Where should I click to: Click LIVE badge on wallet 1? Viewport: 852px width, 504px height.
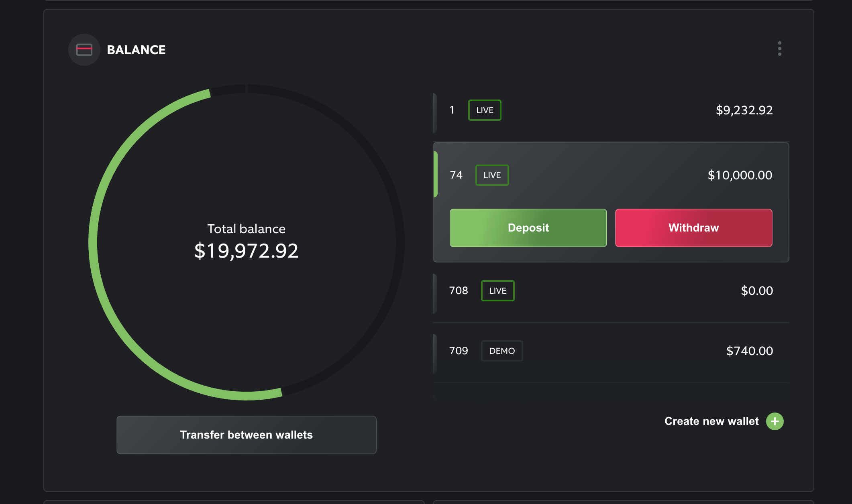485,110
